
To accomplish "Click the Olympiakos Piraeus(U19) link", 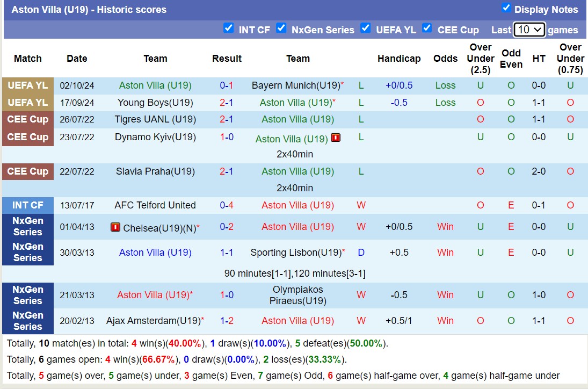I will click(x=297, y=294).
